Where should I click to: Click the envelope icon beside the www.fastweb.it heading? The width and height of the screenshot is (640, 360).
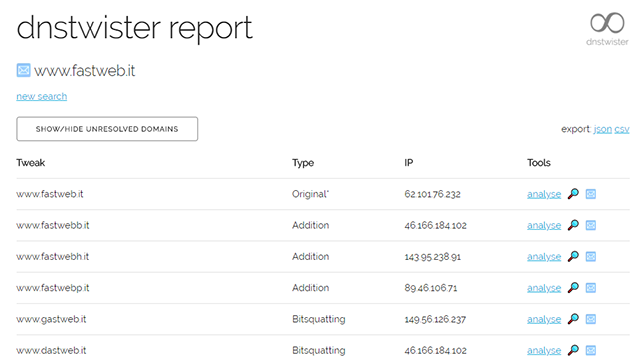[23, 70]
